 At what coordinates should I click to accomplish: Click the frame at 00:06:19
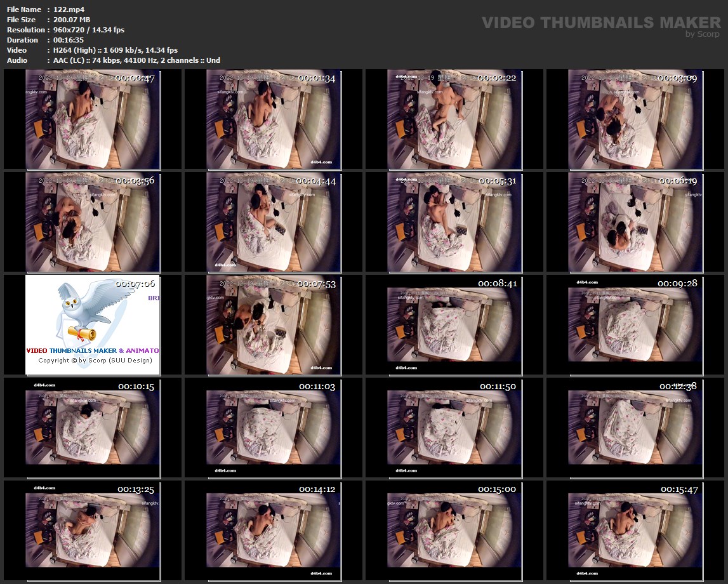[x=635, y=222]
